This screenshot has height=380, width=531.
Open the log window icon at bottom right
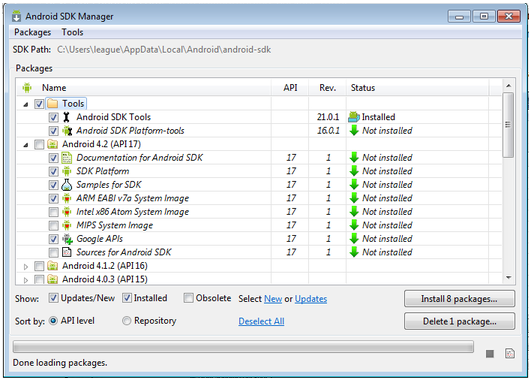pyautogui.click(x=510, y=354)
